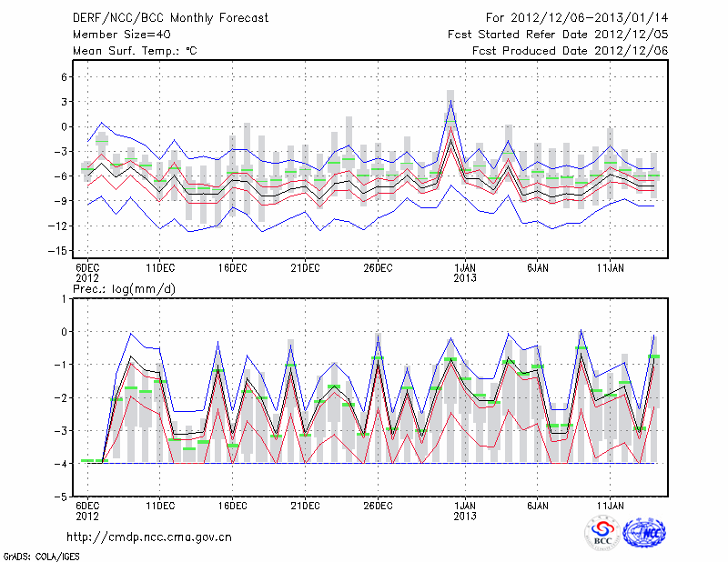
Task: Click the forecast period 2012/12/06-2013/01/14 text
Action: coord(577,18)
